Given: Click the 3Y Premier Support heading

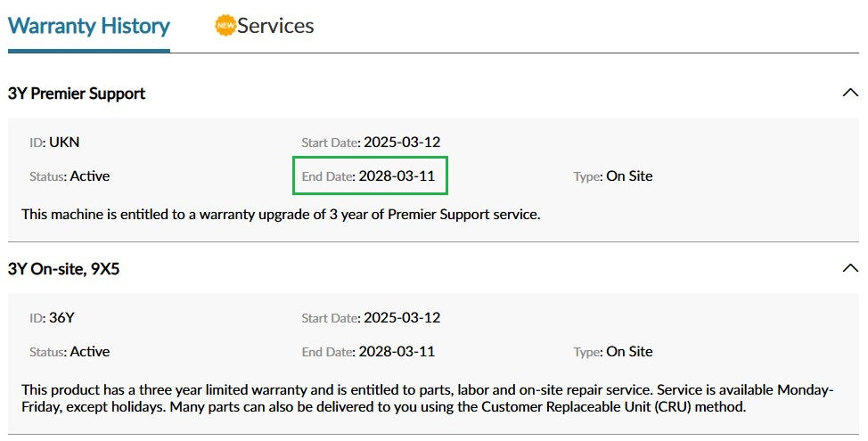Looking at the screenshot, I should [x=77, y=94].
